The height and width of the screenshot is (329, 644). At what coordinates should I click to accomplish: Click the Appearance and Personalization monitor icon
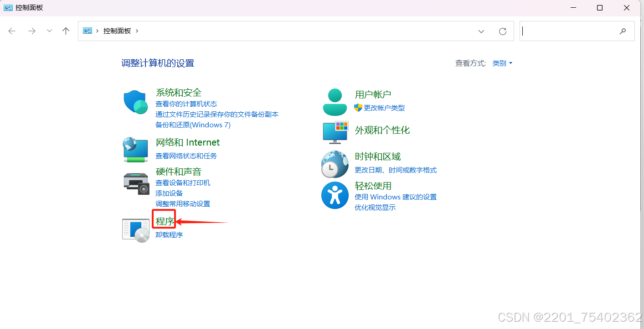(x=335, y=132)
